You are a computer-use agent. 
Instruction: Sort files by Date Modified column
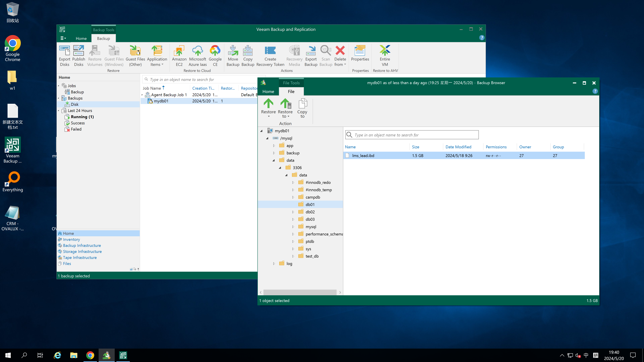458,147
